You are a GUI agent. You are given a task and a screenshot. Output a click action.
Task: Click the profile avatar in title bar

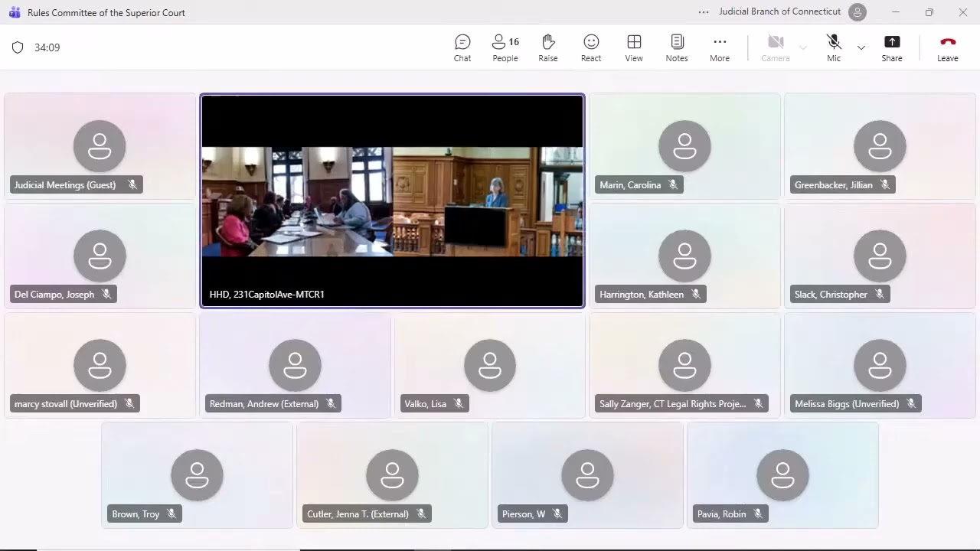click(858, 12)
